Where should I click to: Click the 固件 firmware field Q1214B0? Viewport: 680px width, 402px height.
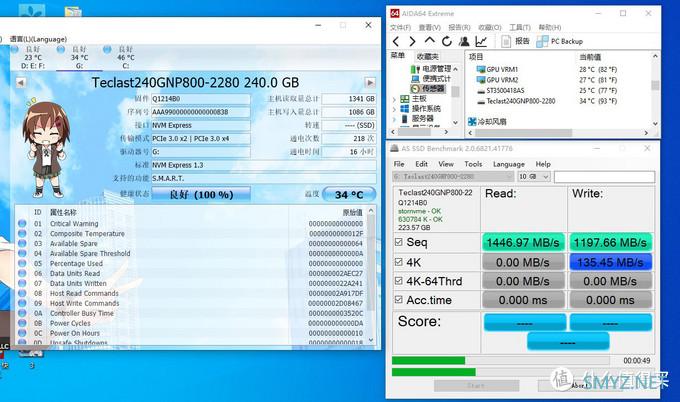tap(200, 99)
